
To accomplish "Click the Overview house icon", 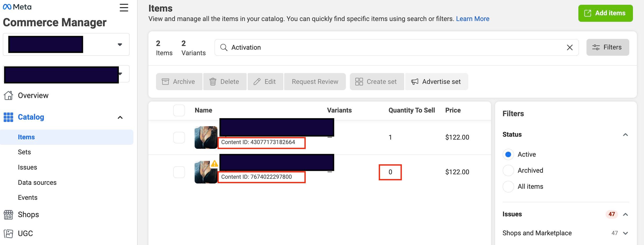I will [8, 95].
